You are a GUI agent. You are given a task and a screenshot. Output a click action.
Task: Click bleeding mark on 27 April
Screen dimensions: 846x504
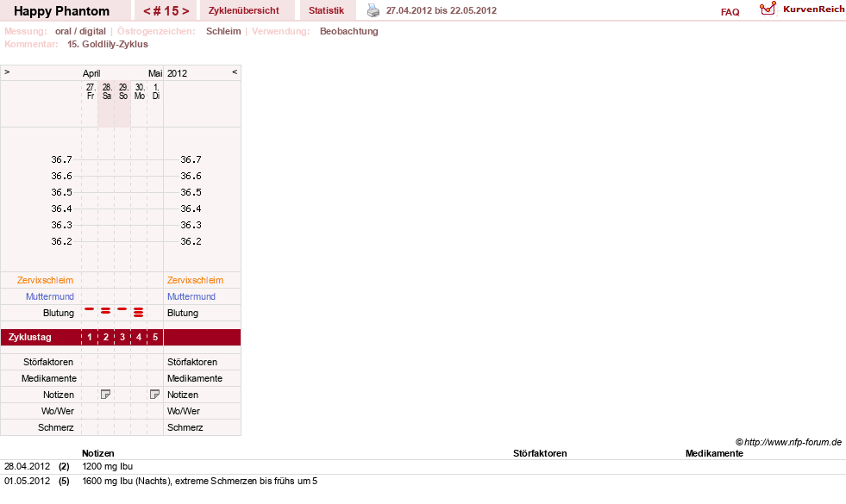click(90, 309)
